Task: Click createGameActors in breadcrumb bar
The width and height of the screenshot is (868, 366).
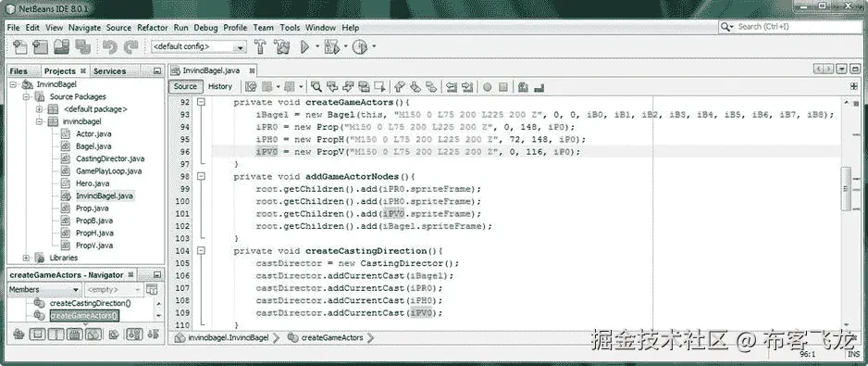Action: (331, 337)
